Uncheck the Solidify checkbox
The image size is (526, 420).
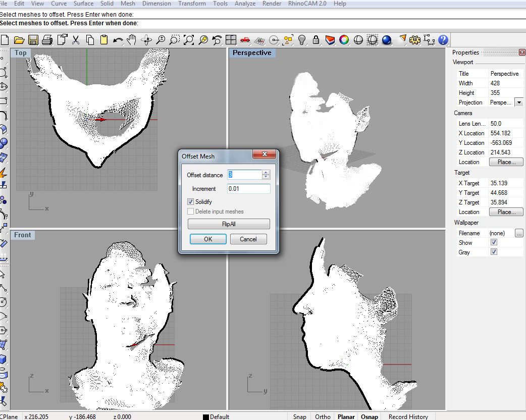(x=191, y=201)
